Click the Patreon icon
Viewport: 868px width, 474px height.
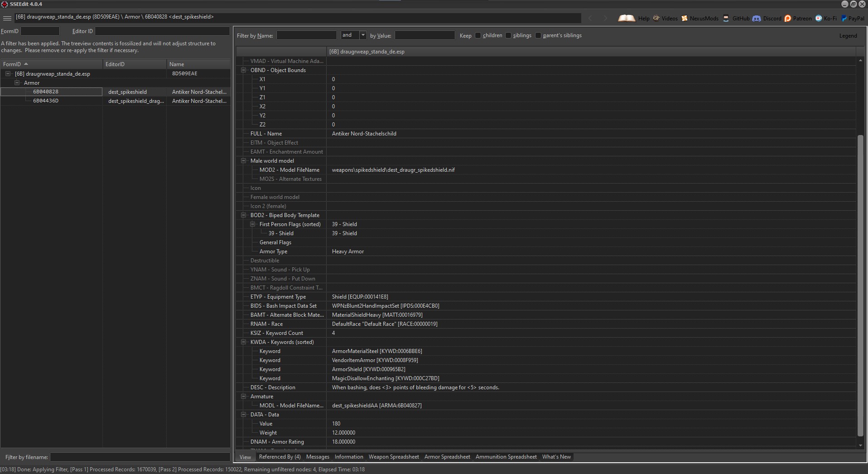pos(788,18)
